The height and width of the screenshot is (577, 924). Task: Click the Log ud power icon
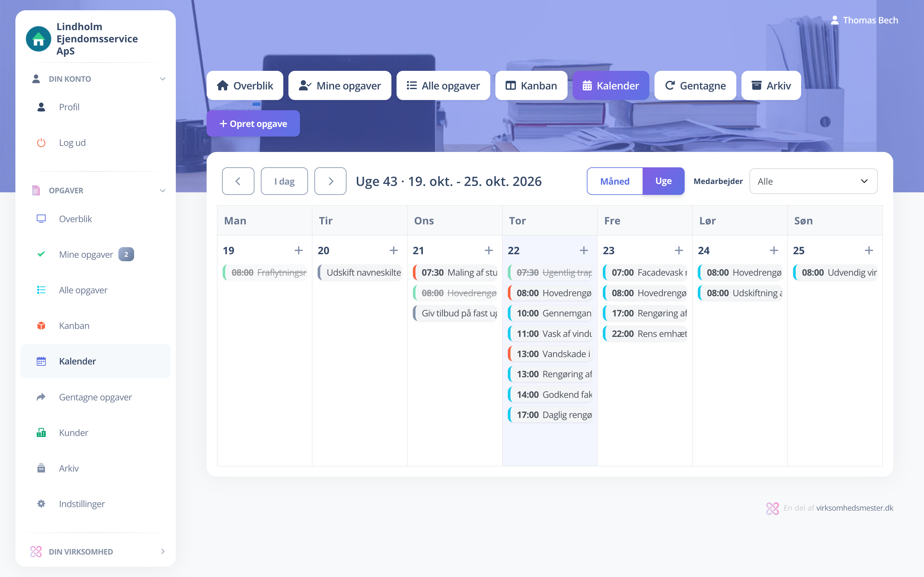[x=41, y=143]
